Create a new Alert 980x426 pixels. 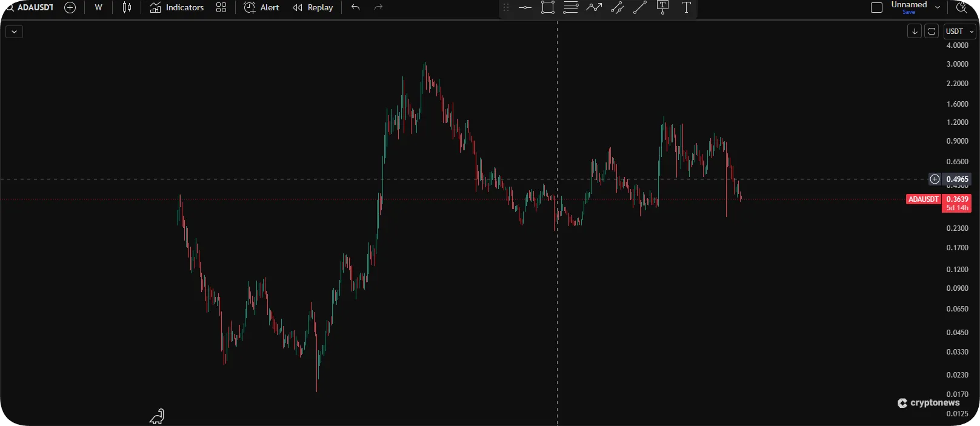point(262,8)
